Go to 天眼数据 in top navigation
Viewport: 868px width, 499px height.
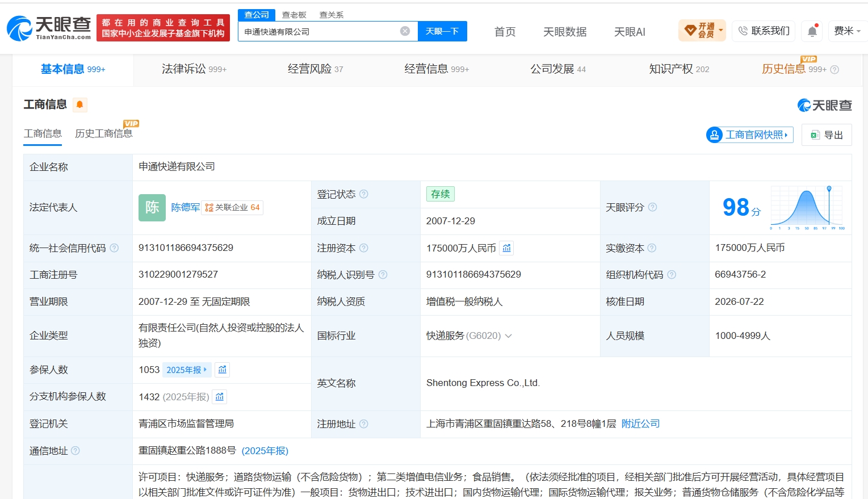565,32
